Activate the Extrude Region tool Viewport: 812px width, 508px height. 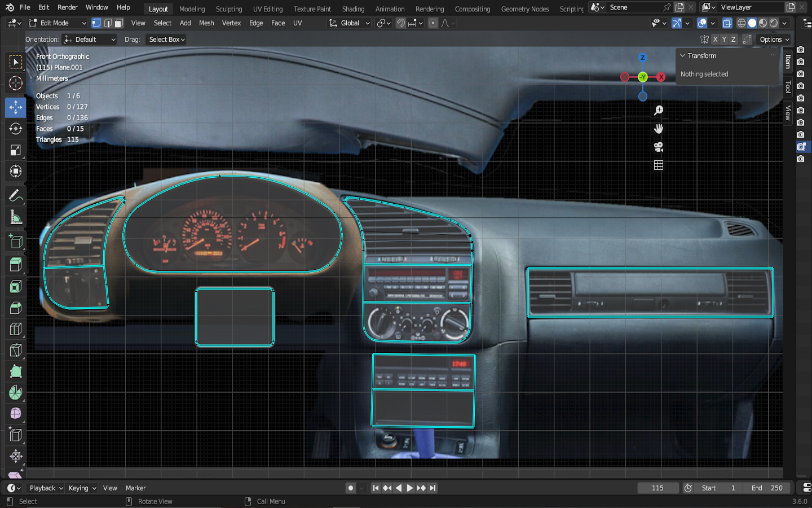point(16,265)
